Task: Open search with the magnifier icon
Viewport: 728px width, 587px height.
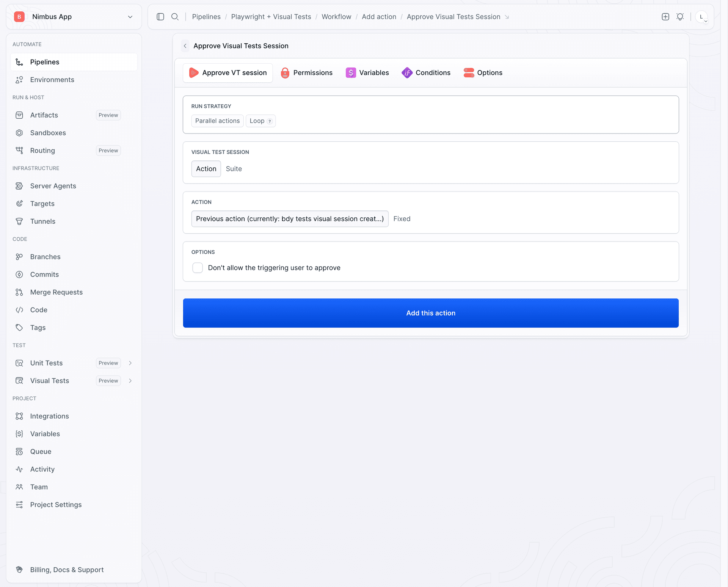Action: coord(175,17)
